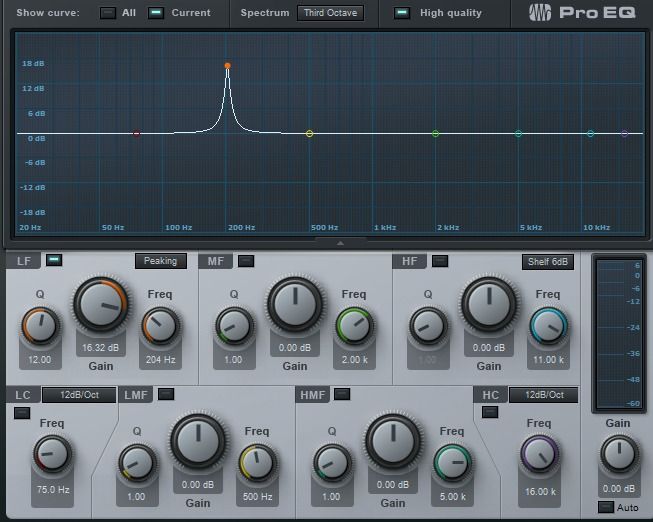Click the LF Freq knob
Viewport: 653px width, 522px height.
tap(160, 326)
